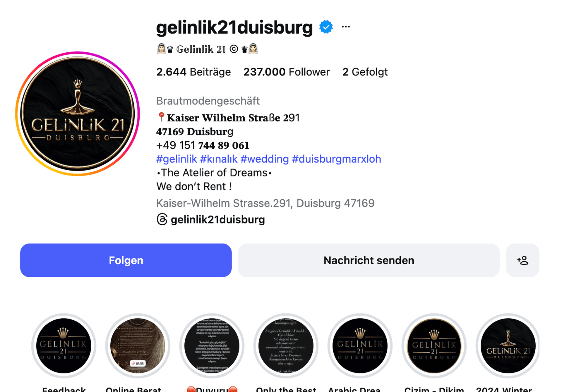Click the blue verified badge icon

coord(326,27)
